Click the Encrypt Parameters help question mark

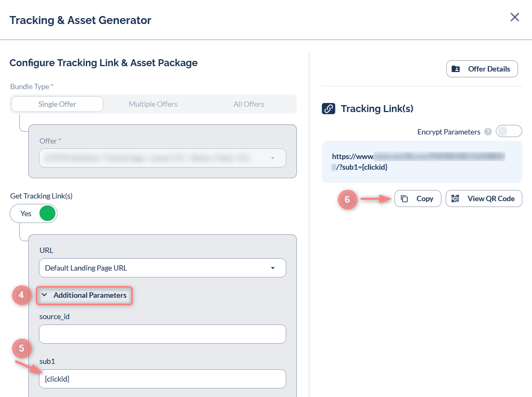(488, 132)
